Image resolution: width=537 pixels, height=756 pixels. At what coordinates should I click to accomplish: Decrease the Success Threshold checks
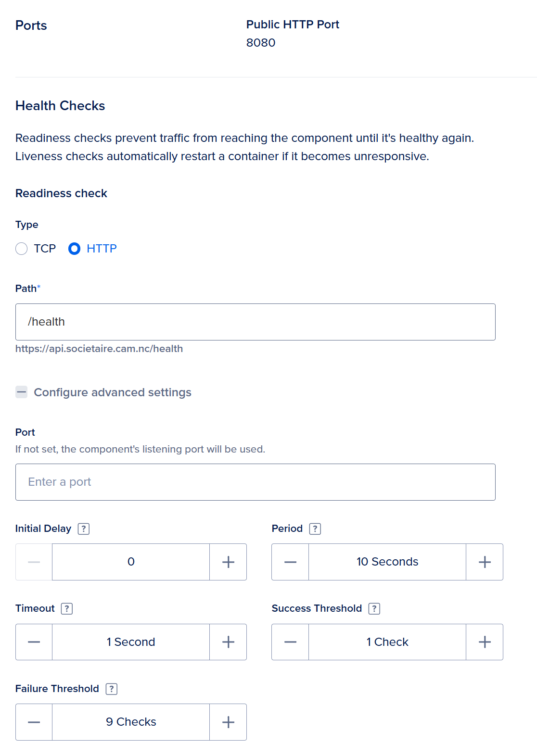coord(290,642)
